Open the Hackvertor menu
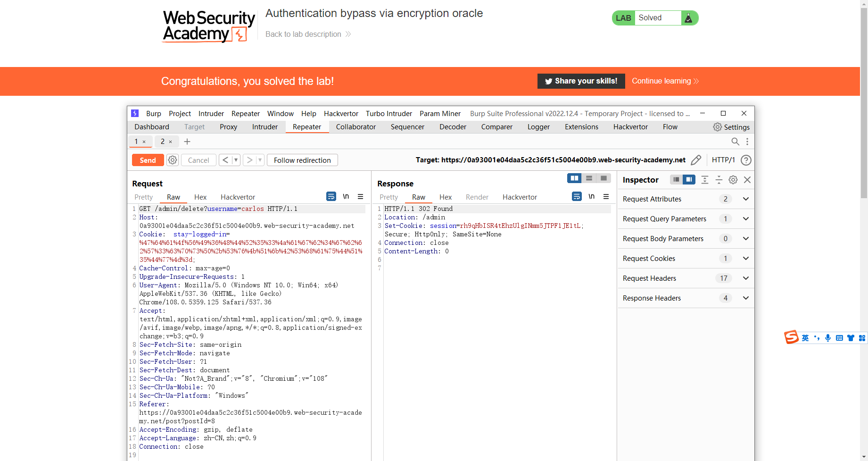Screen dimensions: 868x461 click(341, 114)
